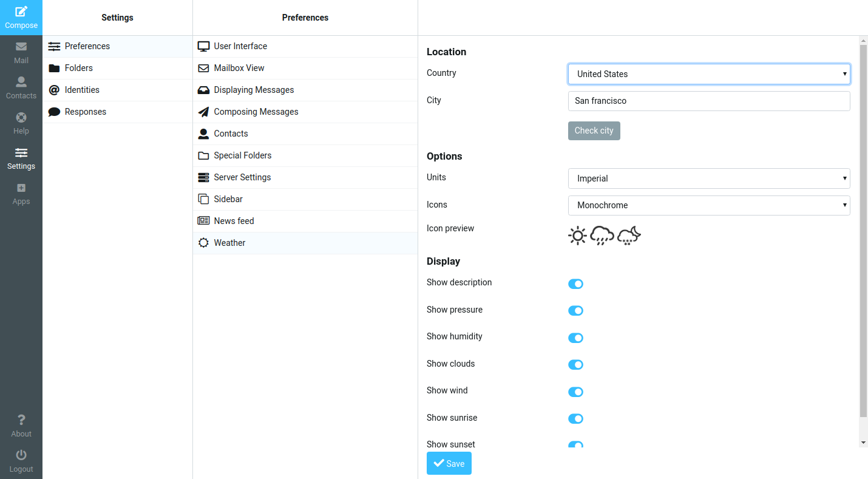Turn off the Show wind switch

pyautogui.click(x=575, y=392)
